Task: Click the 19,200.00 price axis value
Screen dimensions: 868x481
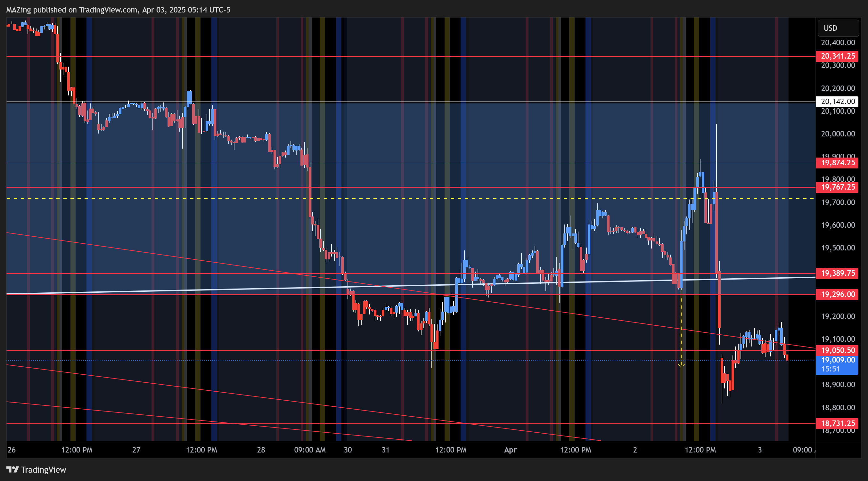Action: [838, 316]
